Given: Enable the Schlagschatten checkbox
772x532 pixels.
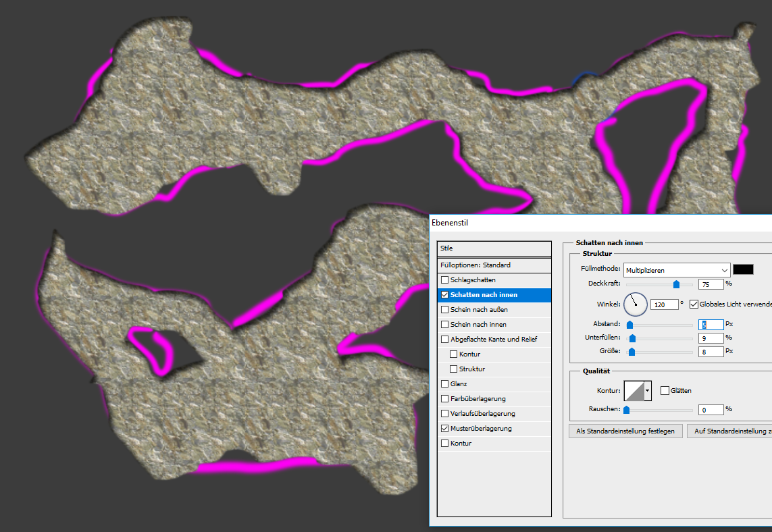Looking at the screenshot, I should point(444,280).
